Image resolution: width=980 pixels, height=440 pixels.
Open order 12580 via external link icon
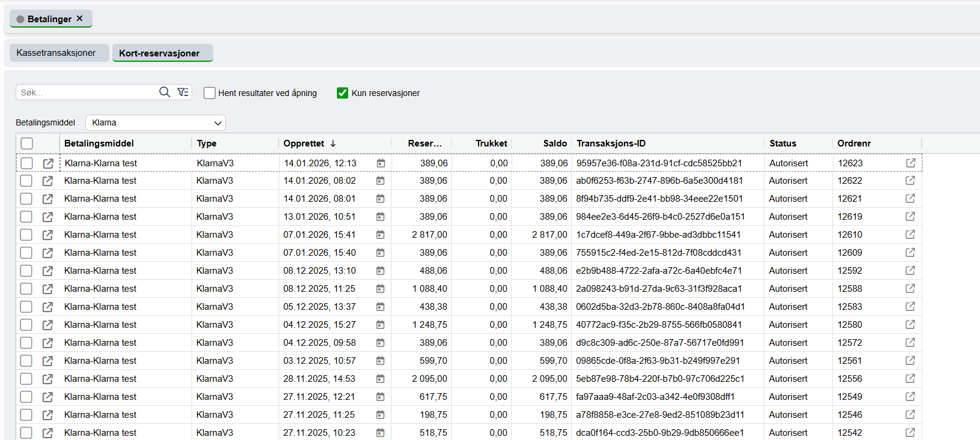pos(910,324)
